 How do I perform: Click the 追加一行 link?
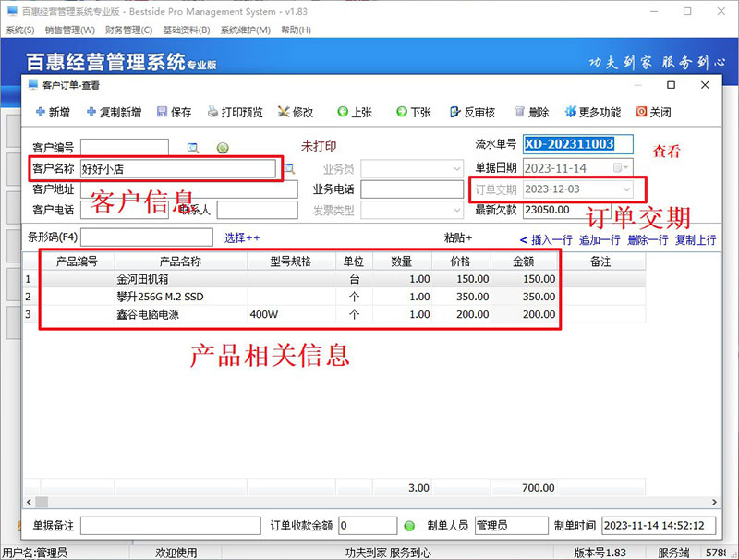pos(600,239)
